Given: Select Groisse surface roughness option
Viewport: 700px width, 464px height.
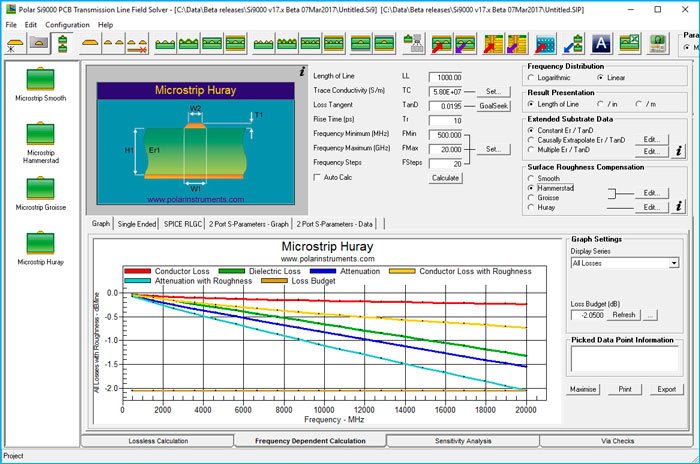Looking at the screenshot, I should pos(531,197).
